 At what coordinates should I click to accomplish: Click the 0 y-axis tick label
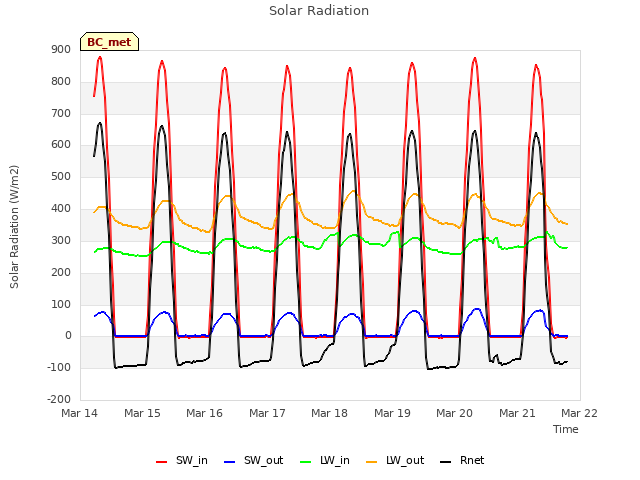tap(68, 336)
